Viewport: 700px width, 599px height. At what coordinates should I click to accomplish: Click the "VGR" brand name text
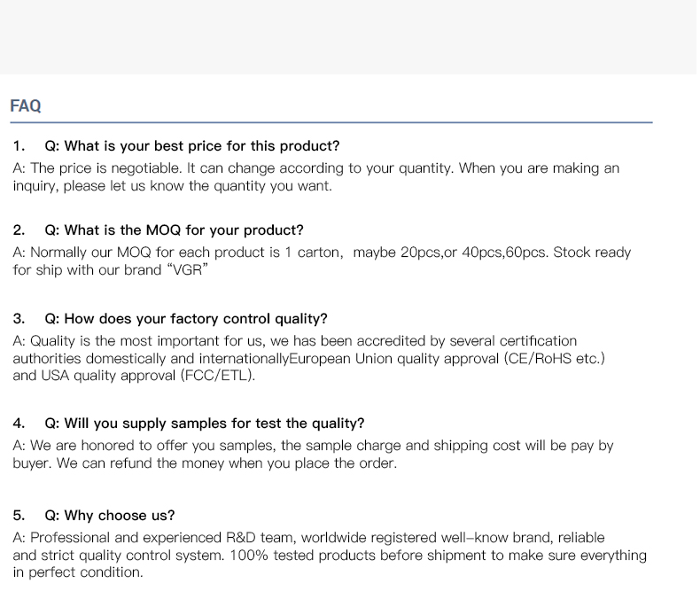pyautogui.click(x=187, y=270)
